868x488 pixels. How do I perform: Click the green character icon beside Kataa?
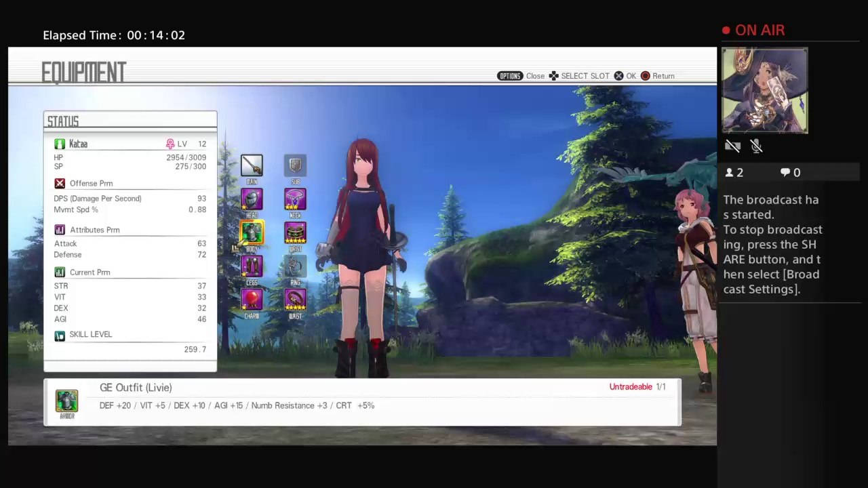point(60,144)
